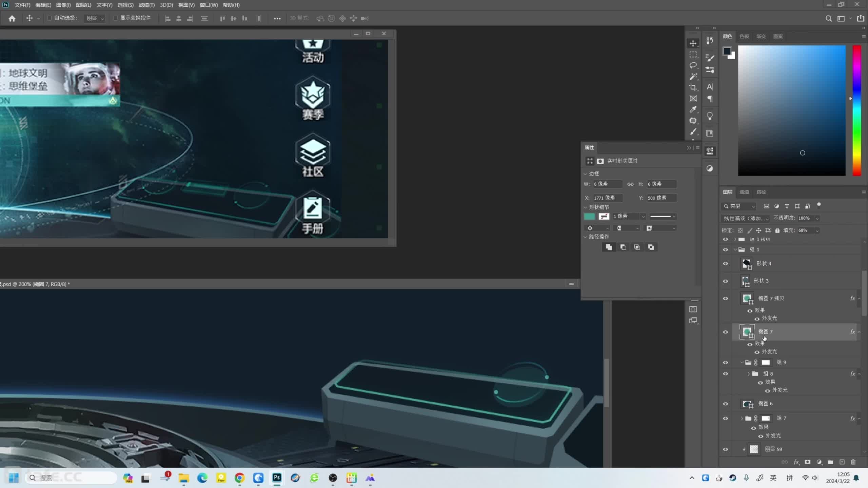The height and width of the screenshot is (488, 868).
Task: Open the 滤镜(T) menu
Action: click(146, 5)
